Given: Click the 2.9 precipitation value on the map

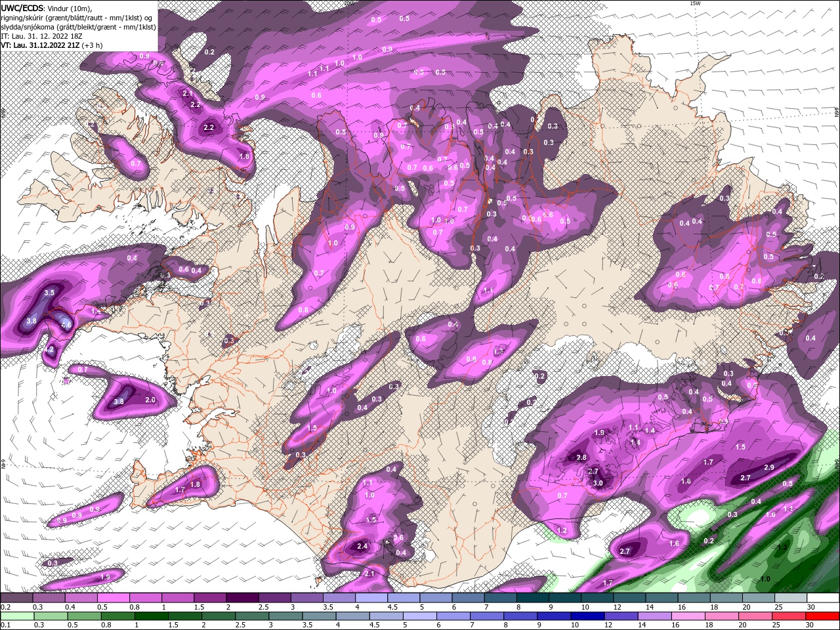Looking at the screenshot, I should 769,467.
